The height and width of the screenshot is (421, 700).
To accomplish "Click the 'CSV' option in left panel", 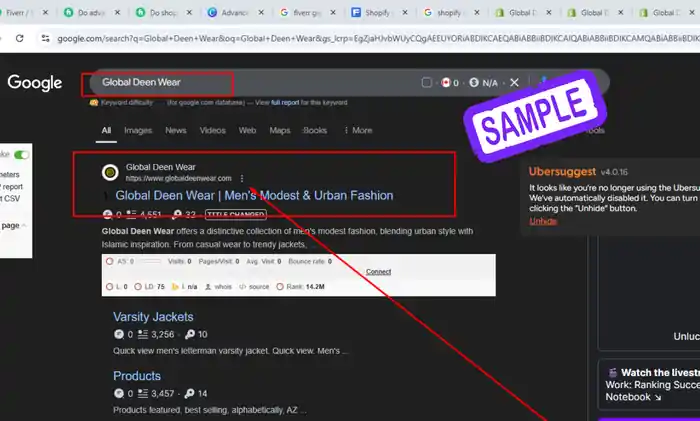I will tap(12, 199).
